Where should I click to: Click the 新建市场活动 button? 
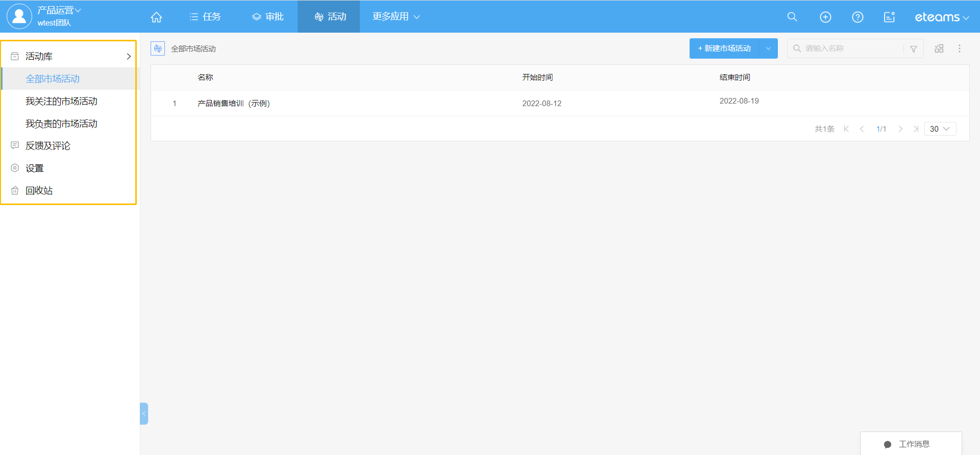(724, 48)
